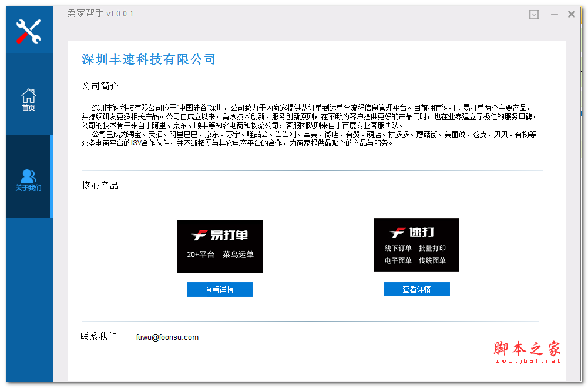
Task: Click the wrench and screwdriver app logo
Action: point(29,31)
